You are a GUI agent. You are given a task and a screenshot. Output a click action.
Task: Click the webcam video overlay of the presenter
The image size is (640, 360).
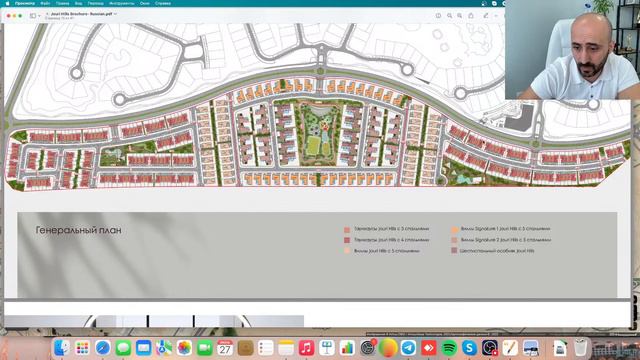572,50
